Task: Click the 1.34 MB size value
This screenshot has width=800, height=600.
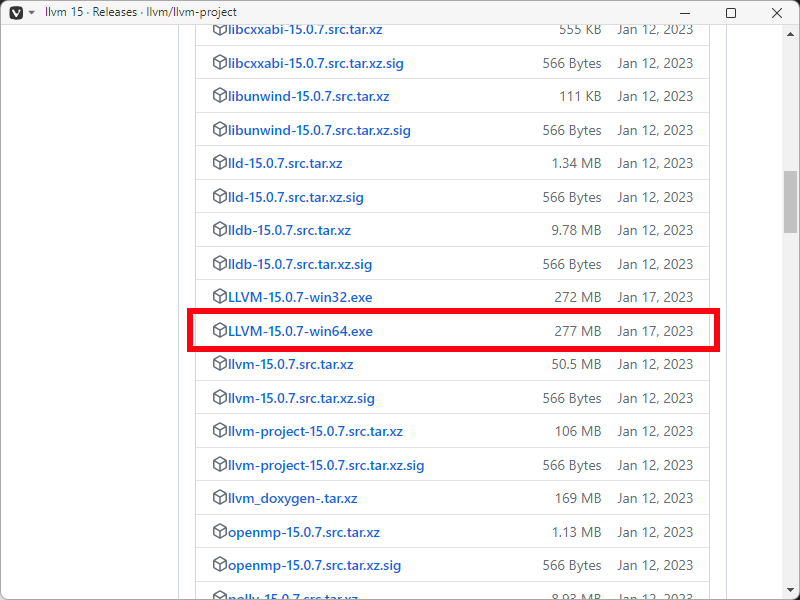Action: (x=577, y=163)
